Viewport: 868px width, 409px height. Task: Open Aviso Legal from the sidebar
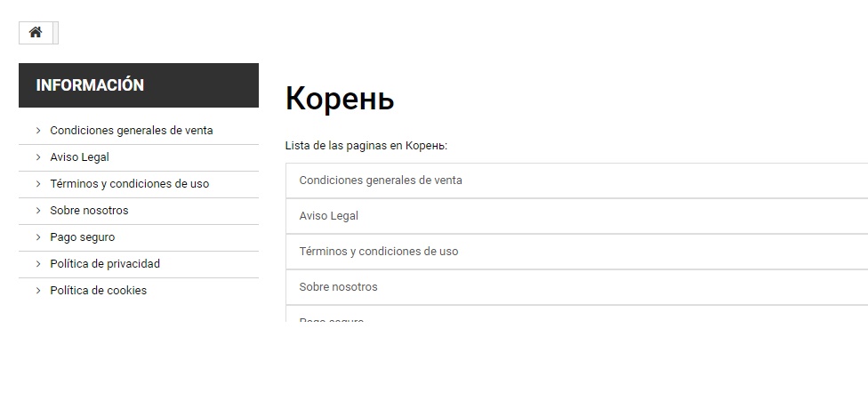(79, 157)
